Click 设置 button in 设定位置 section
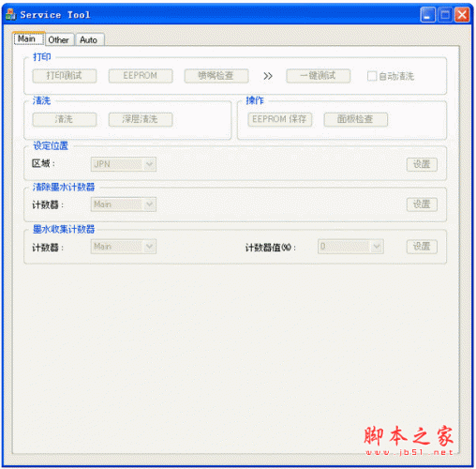 click(422, 164)
